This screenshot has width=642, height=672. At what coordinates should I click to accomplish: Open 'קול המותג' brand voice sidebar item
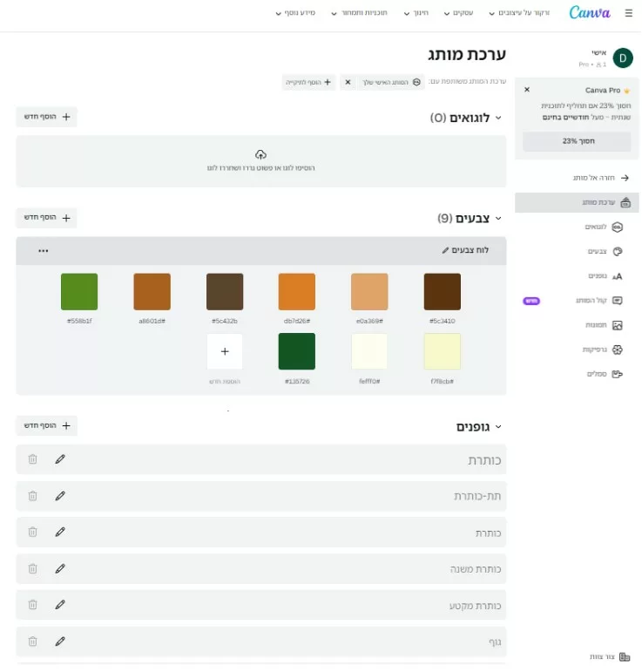pos(598,301)
